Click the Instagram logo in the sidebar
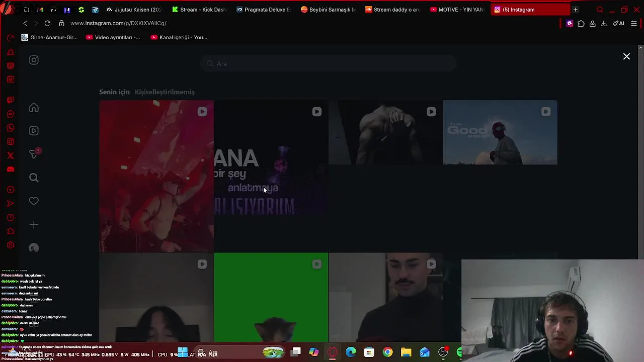The height and width of the screenshot is (362, 644). coord(34,60)
